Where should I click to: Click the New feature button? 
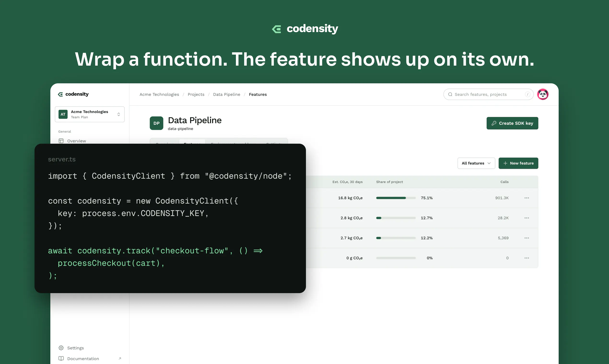point(518,163)
